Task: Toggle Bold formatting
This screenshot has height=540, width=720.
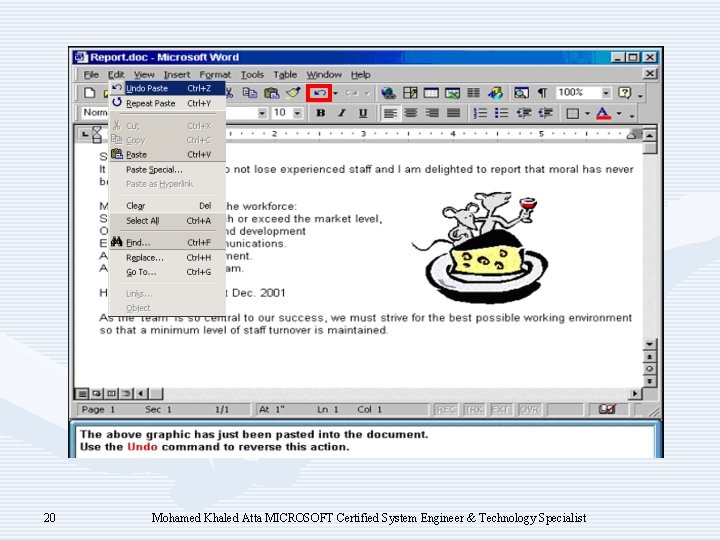Action: tap(321, 113)
